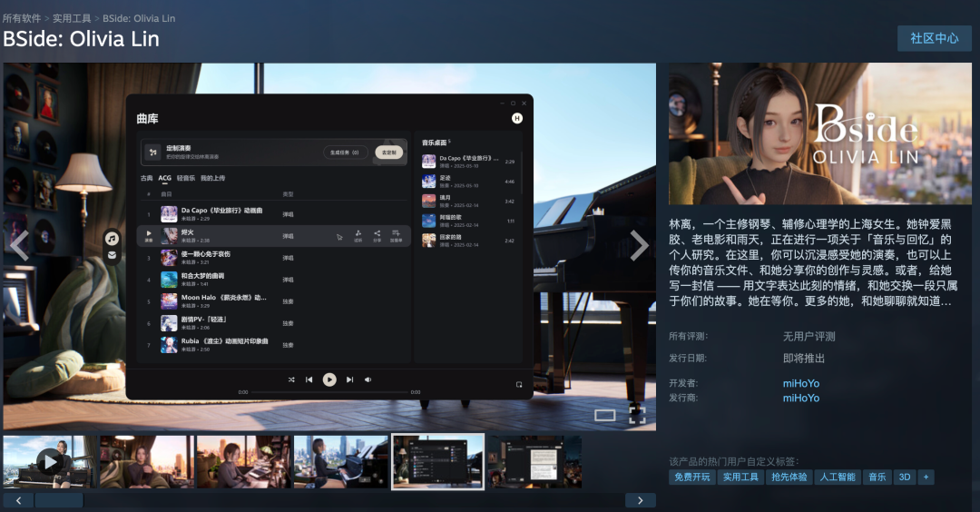Image resolution: width=980 pixels, height=512 pixels.
Task: Click the 试听 preview icon on 熔火 row
Action: point(358,236)
